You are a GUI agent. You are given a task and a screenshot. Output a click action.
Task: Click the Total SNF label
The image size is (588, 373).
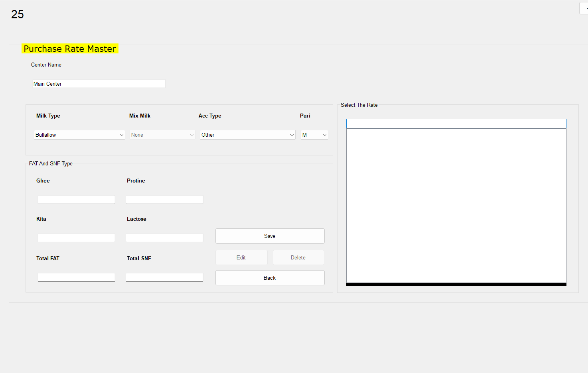click(x=139, y=258)
